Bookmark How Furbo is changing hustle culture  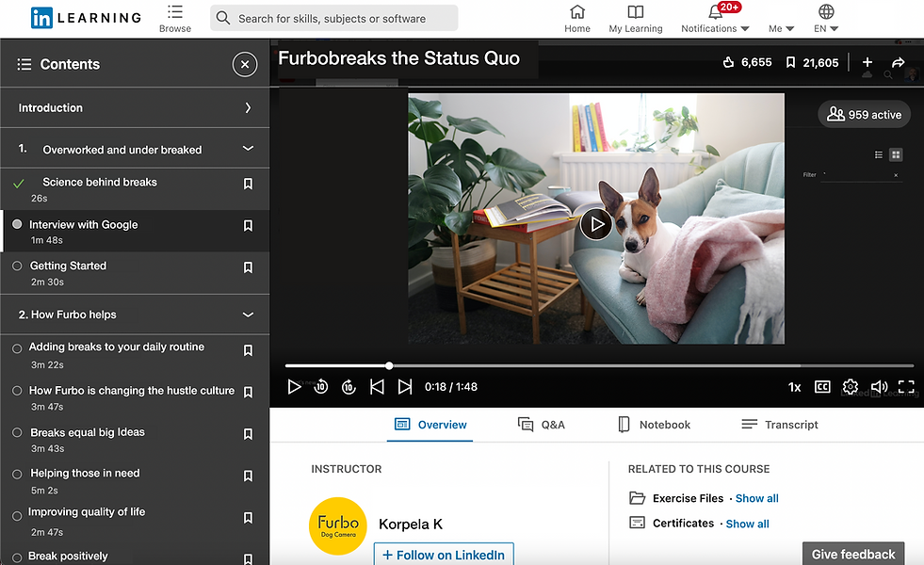tap(248, 393)
